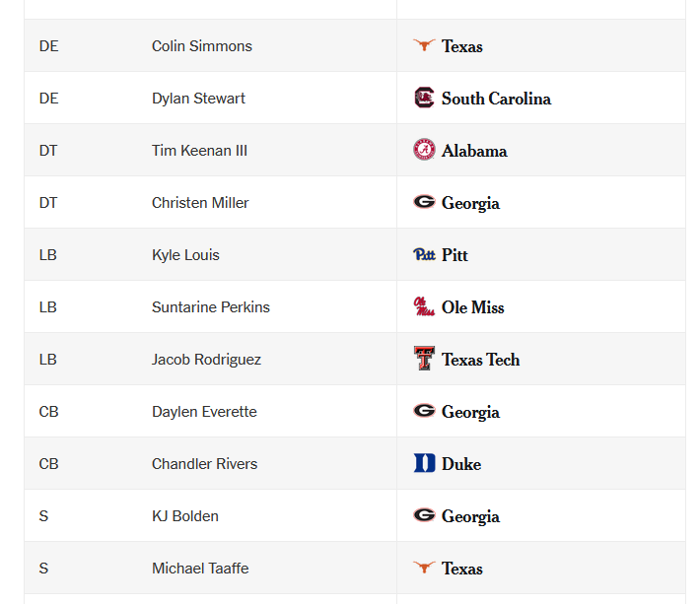
Task: Click the Ole Miss logo
Action: point(424,306)
